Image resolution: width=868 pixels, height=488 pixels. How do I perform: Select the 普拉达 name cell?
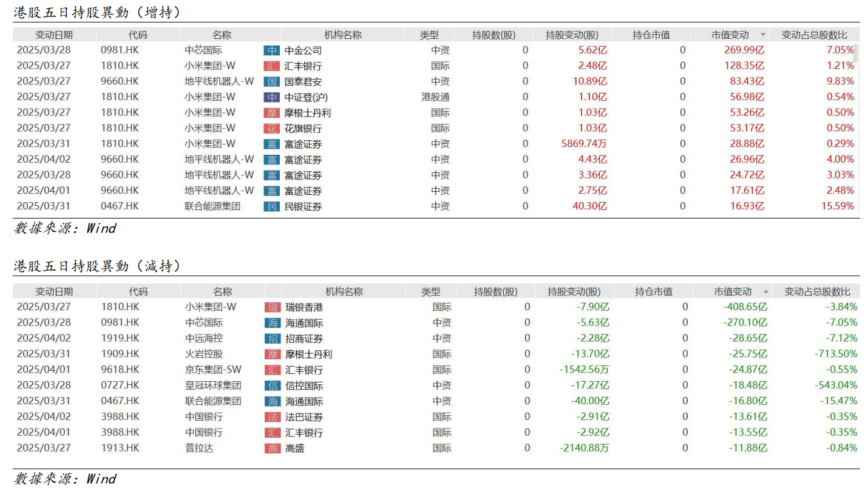(199, 448)
